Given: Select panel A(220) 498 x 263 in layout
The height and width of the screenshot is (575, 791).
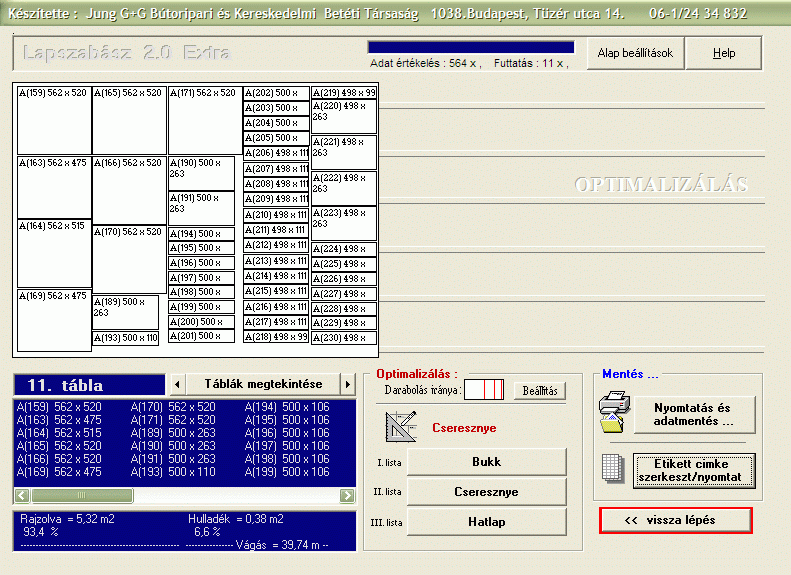Looking at the screenshot, I should click(344, 117).
